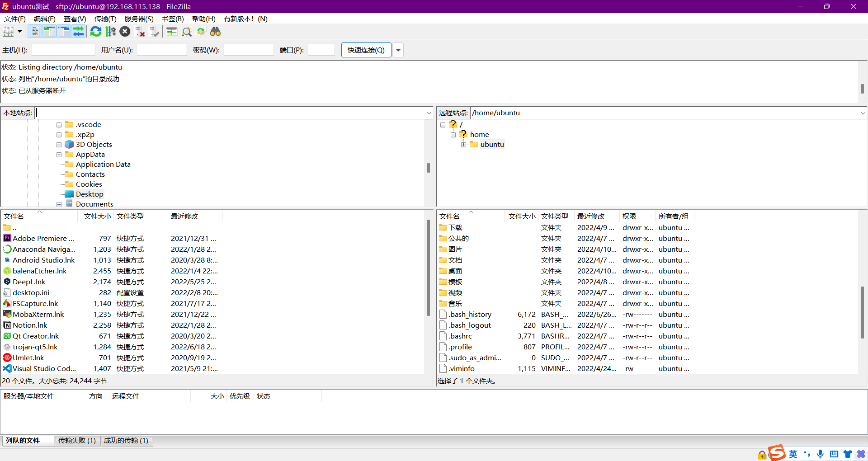
Task: Click the binoculars file search icon
Action: (x=215, y=32)
